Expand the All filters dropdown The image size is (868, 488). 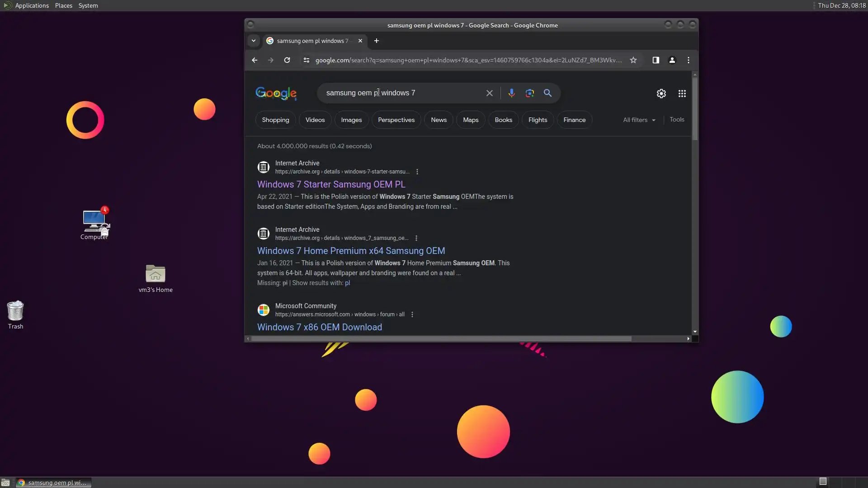pos(639,120)
